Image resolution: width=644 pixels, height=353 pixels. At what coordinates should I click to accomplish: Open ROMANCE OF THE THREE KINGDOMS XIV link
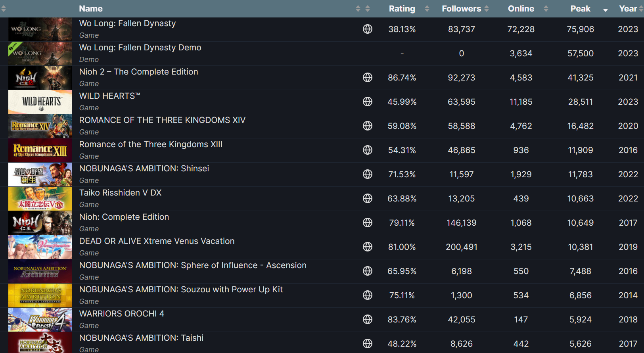[162, 120]
